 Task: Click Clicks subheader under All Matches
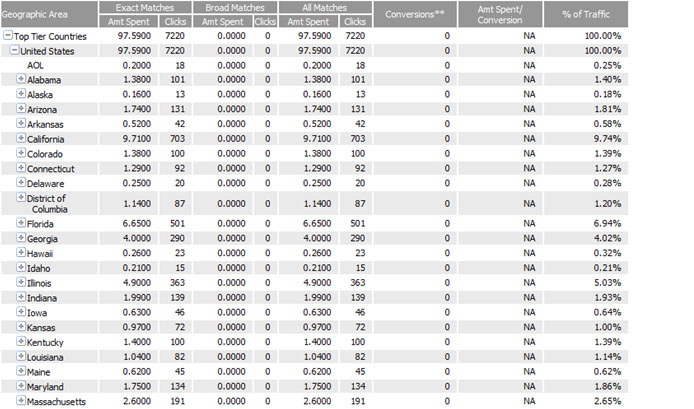click(355, 21)
